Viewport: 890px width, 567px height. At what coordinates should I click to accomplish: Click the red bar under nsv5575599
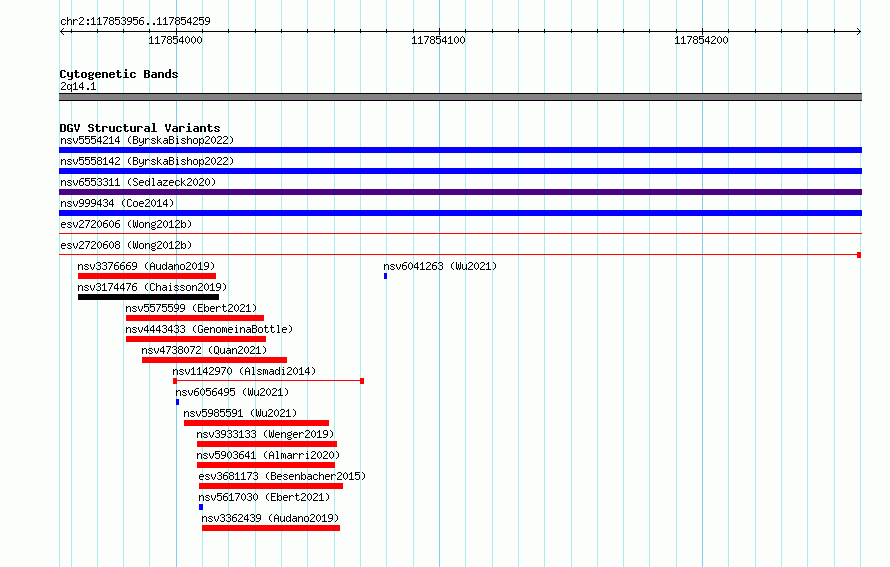pyautogui.click(x=195, y=318)
